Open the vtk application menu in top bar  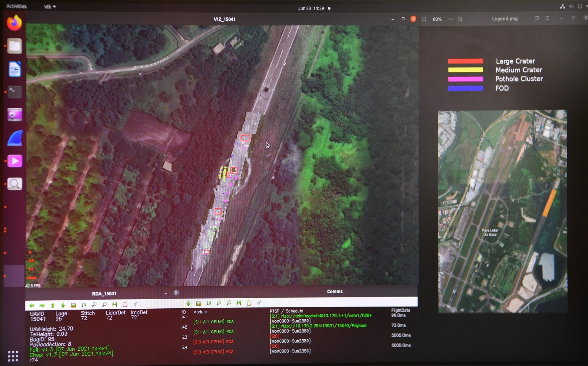click(x=50, y=6)
